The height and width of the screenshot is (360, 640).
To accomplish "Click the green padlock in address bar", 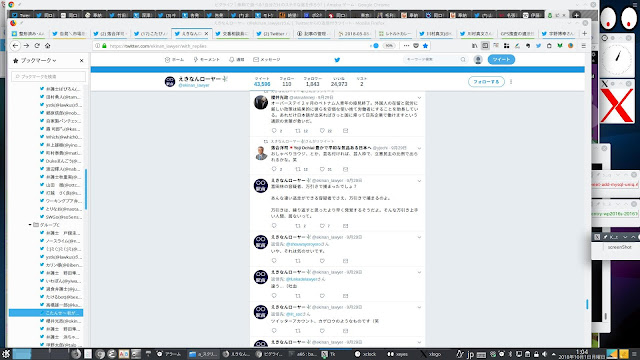I will (104, 46).
